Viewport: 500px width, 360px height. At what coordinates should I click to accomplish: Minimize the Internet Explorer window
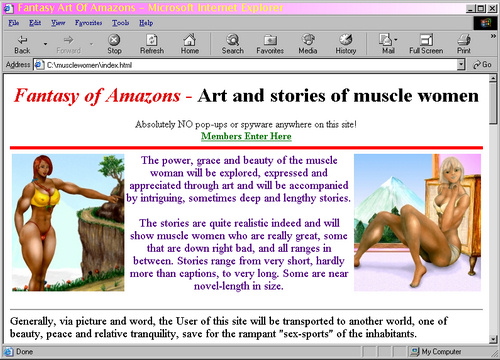(x=470, y=8)
